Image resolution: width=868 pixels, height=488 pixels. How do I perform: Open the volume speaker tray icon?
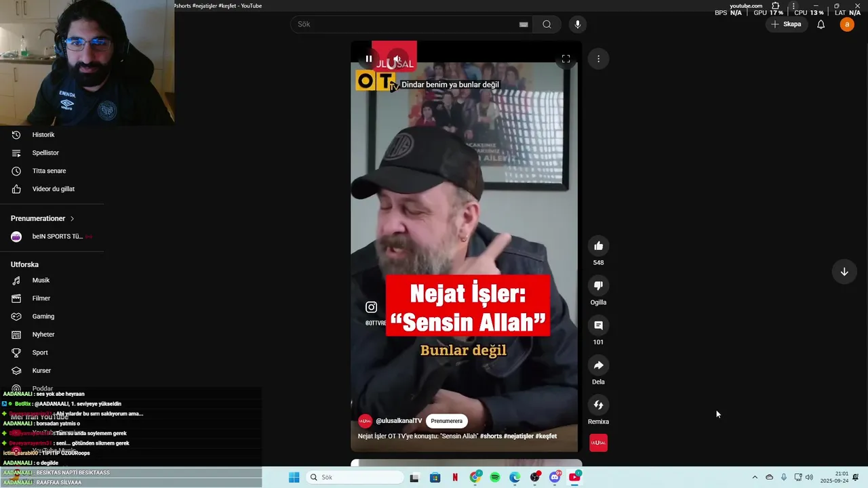(x=809, y=477)
